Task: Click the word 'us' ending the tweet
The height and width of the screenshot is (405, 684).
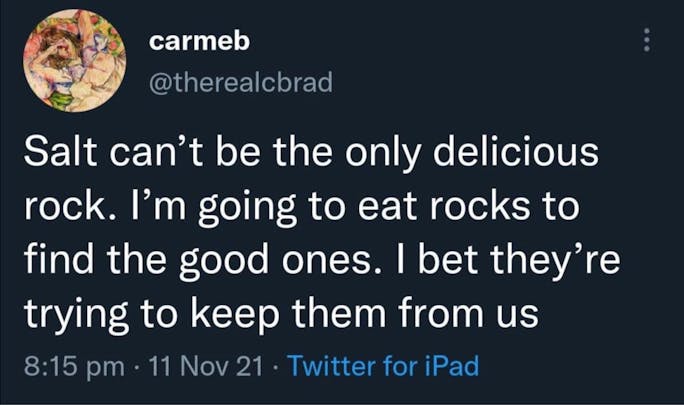Action: [518, 316]
